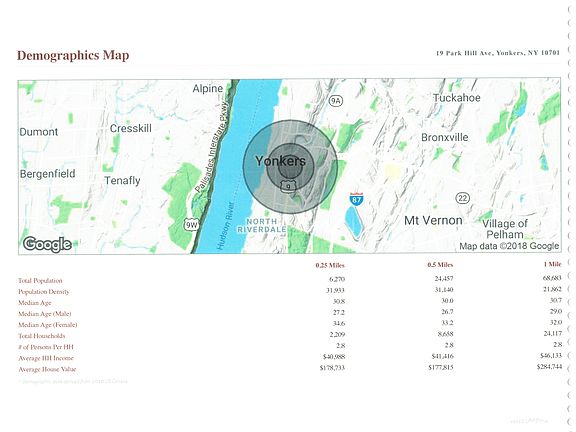This screenshot has width=576, height=432.
Task: Click the Interstate 87 shield
Action: [x=356, y=198]
